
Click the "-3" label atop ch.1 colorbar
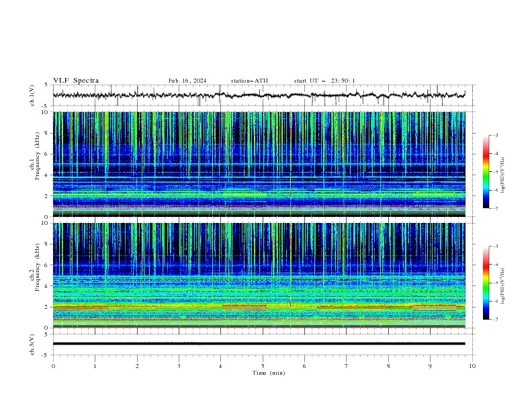tap(496, 135)
